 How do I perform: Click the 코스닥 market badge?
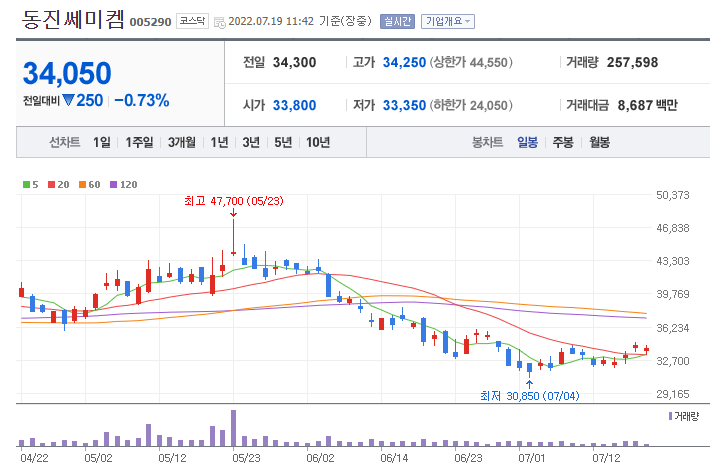pyautogui.click(x=192, y=21)
